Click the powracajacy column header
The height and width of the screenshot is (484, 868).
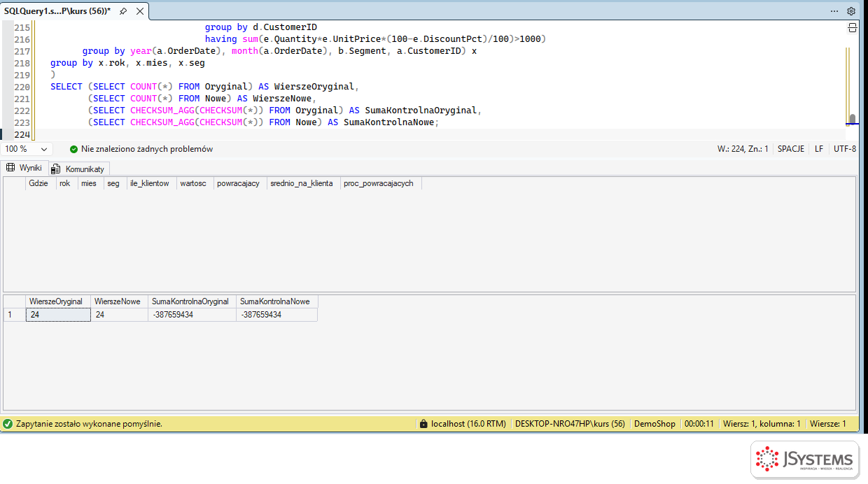coord(240,183)
